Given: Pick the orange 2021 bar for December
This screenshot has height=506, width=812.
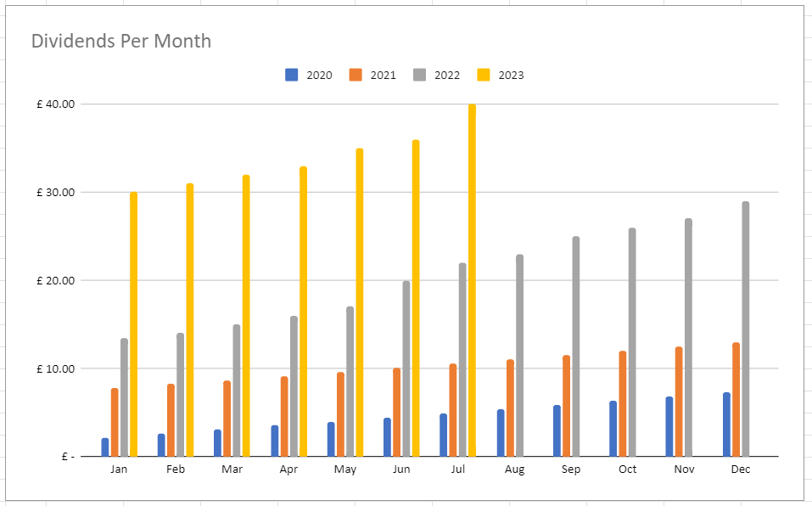Looking at the screenshot, I should 736,400.
